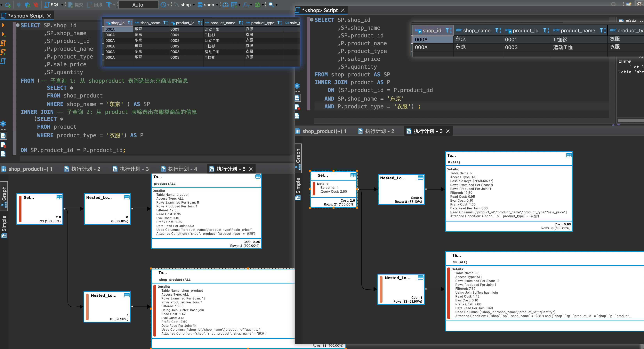Image resolution: width=644 pixels, height=349 pixels.
Task: Click right editor variables {x} icon
Action: [297, 116]
